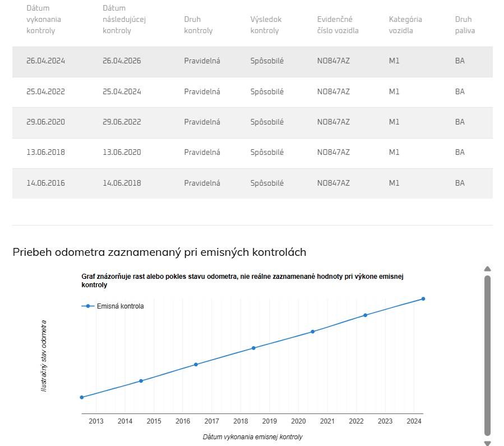Select the 2022 data point on the odometer line
This screenshot has width=504, height=446.
point(365,315)
